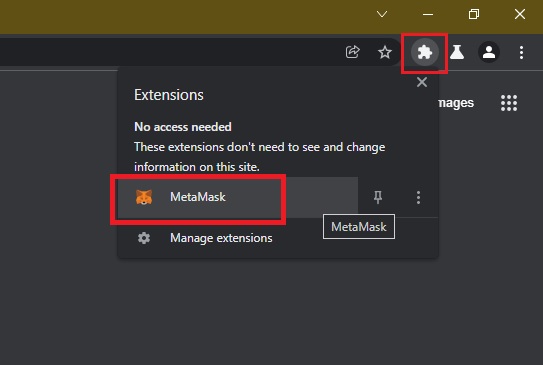543x365 pixels.
Task: Click the 'No access needed' heading
Action: [183, 127]
